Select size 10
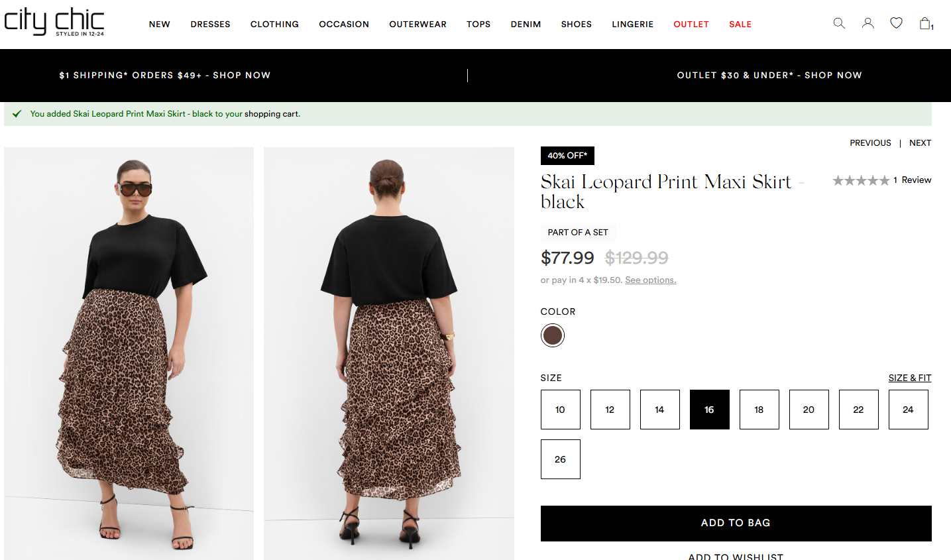951x560 pixels. click(x=560, y=410)
